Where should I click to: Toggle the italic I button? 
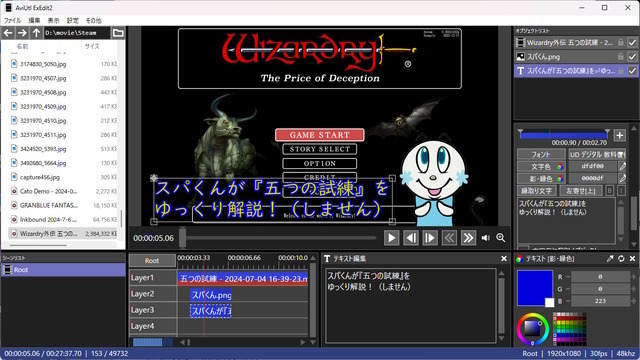pos(621,191)
